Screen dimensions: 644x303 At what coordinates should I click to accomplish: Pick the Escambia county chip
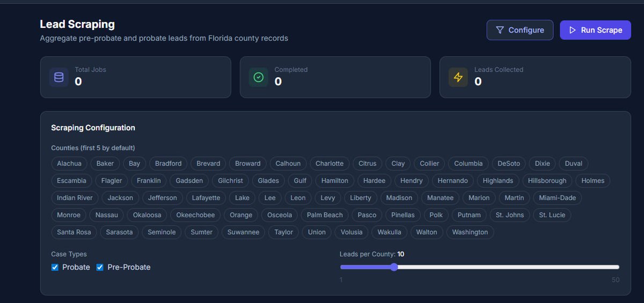pos(72,181)
